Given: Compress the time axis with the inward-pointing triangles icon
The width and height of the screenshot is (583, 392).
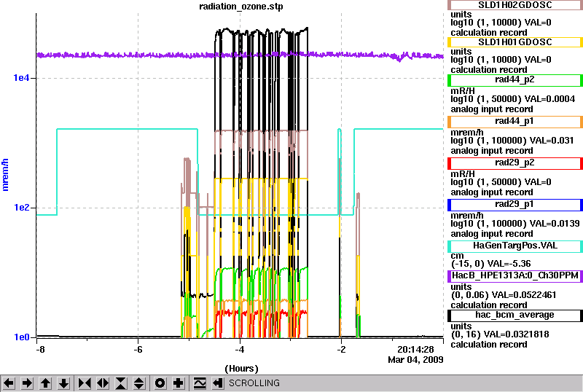Looking at the screenshot, I should coord(85,383).
